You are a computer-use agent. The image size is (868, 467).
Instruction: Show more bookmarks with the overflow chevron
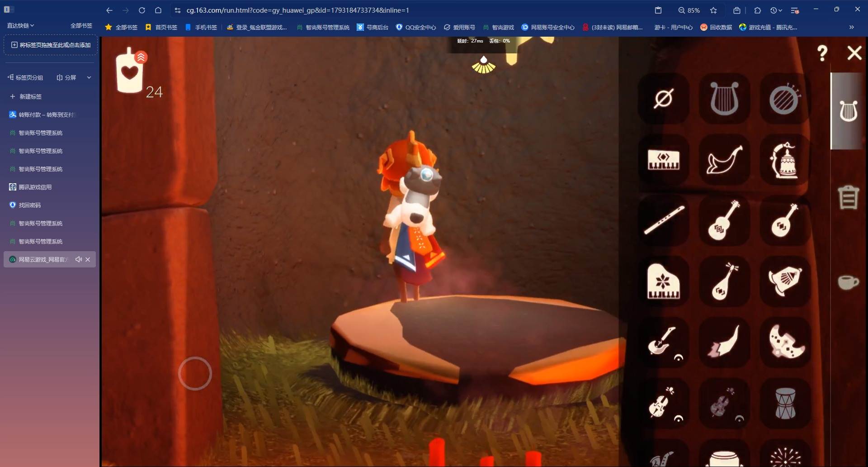[x=851, y=27]
